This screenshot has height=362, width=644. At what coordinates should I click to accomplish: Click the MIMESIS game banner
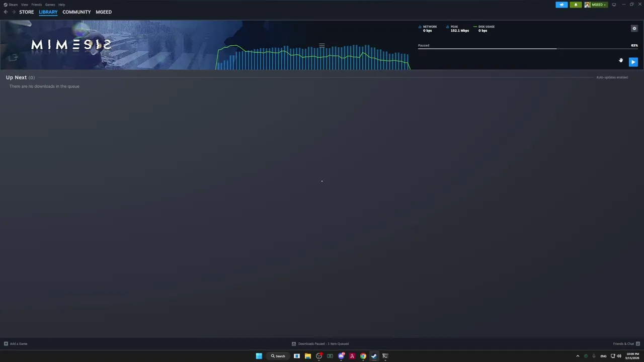point(107,45)
